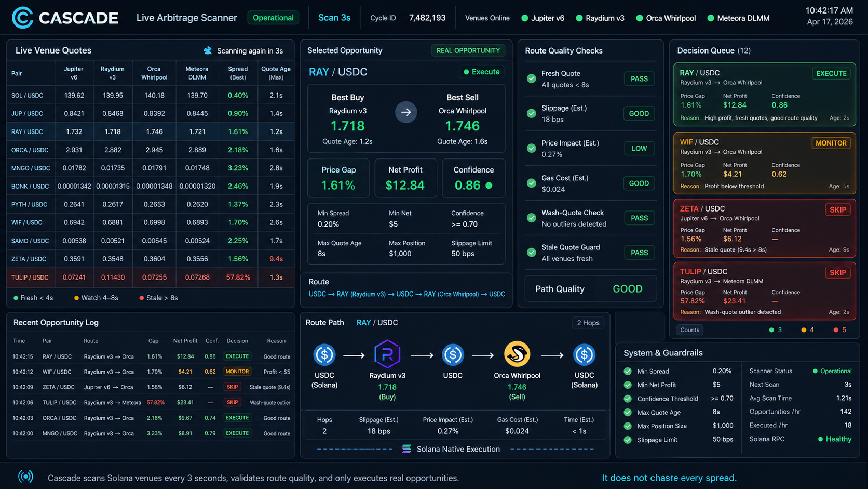
Task: Open the 10:42:00 MNGO / USDC log entry
Action: (151, 433)
